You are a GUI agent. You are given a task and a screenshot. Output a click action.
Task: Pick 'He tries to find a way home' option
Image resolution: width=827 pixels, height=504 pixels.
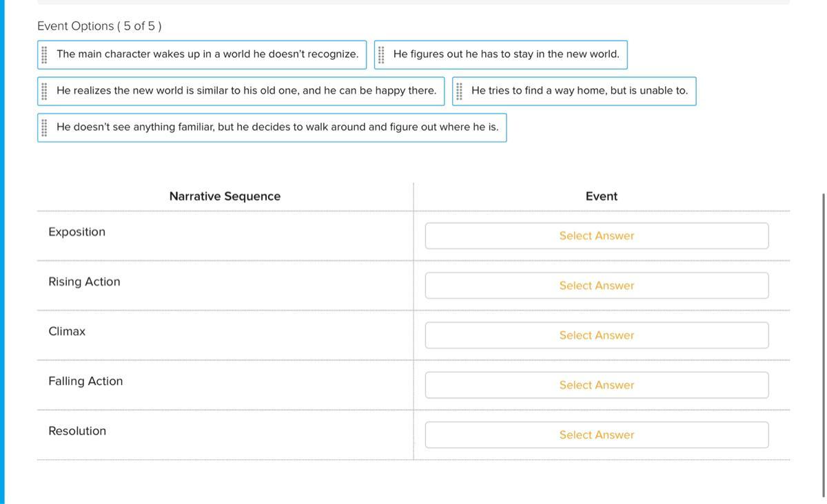click(579, 91)
